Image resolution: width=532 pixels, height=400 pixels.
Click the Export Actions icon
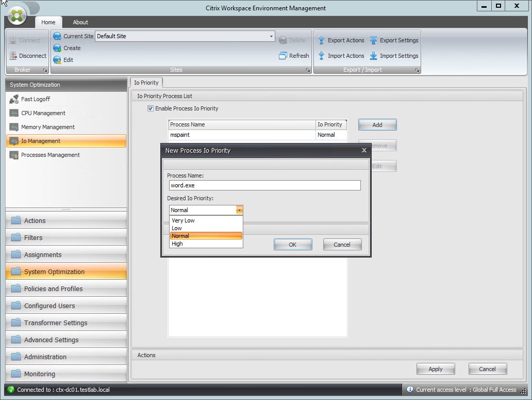click(321, 40)
